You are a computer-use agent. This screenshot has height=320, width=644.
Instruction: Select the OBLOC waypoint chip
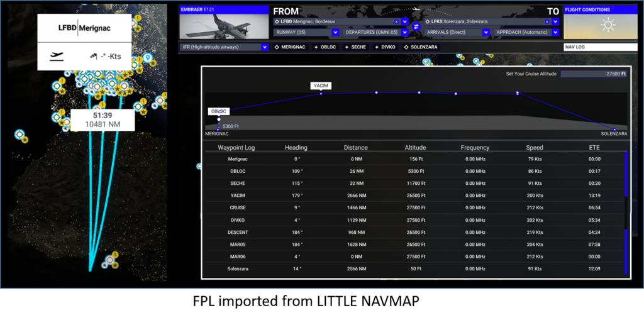(x=325, y=47)
